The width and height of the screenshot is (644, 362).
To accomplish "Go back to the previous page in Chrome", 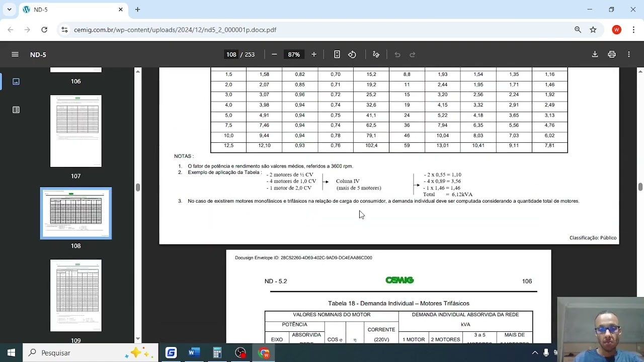I will [x=11, y=30].
